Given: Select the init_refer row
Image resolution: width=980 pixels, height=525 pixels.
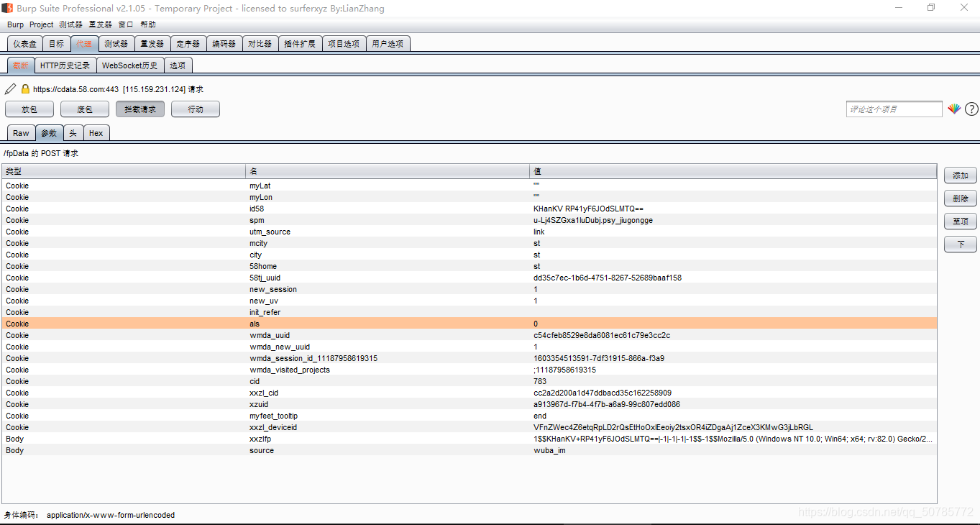Looking at the screenshot, I should (470, 312).
